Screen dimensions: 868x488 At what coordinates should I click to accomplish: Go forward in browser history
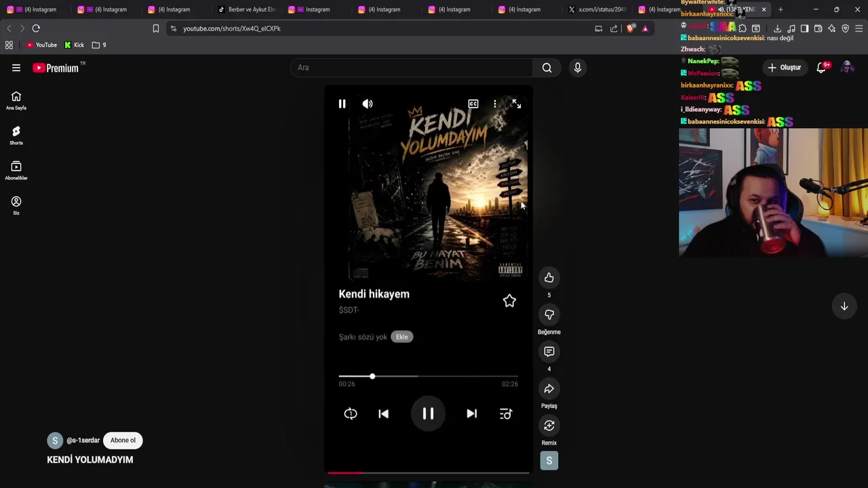pos(22,28)
